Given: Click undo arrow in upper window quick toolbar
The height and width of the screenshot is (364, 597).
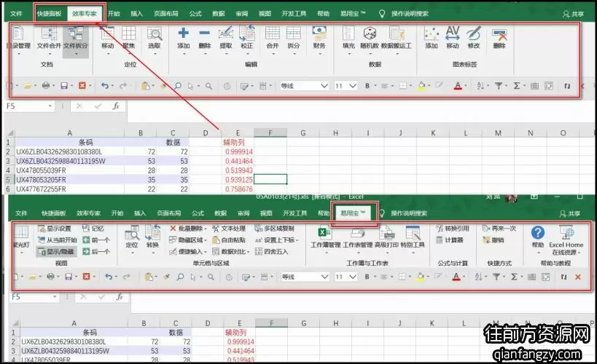Looking at the screenshot, I should point(105,86).
